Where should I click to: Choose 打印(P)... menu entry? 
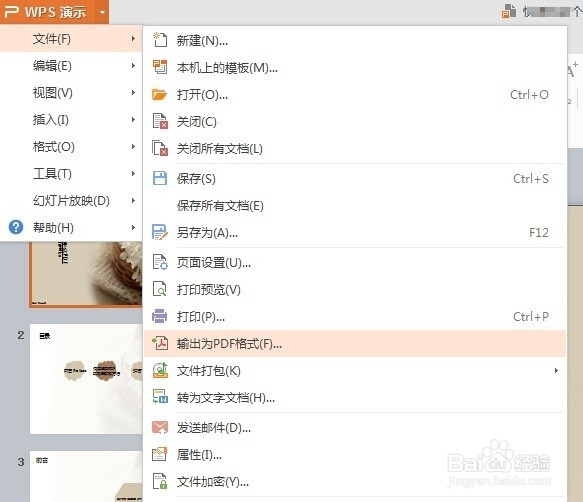[x=355, y=316]
